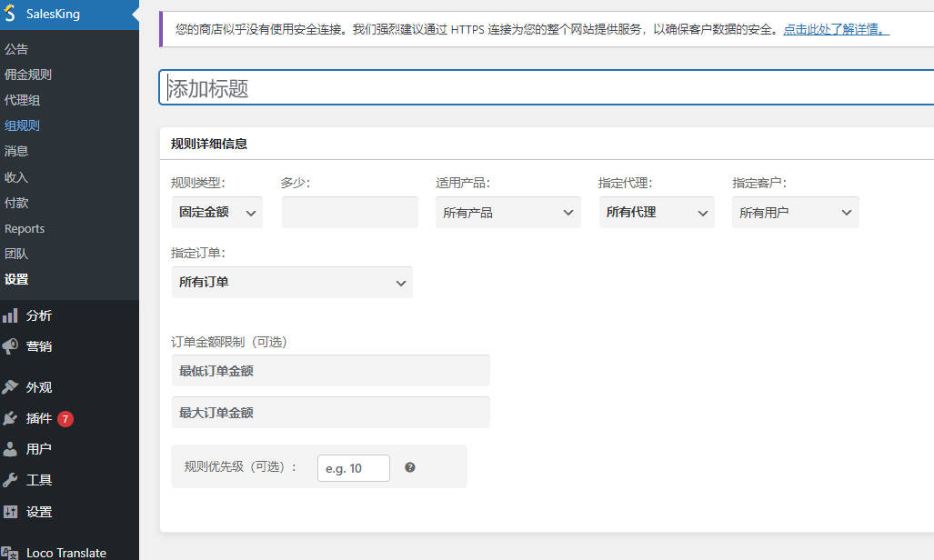Screen dimensions: 934x560
Task: Click the plugins update badge showing 7
Action: click(65, 419)
